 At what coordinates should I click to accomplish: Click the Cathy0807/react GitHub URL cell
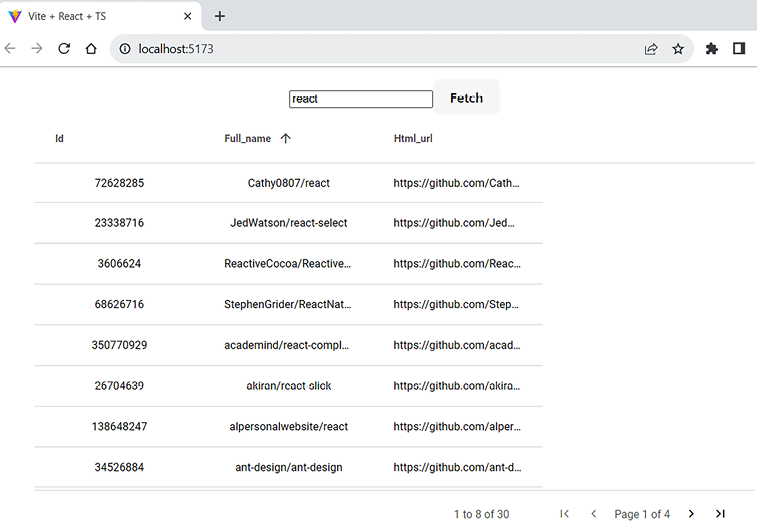point(457,183)
